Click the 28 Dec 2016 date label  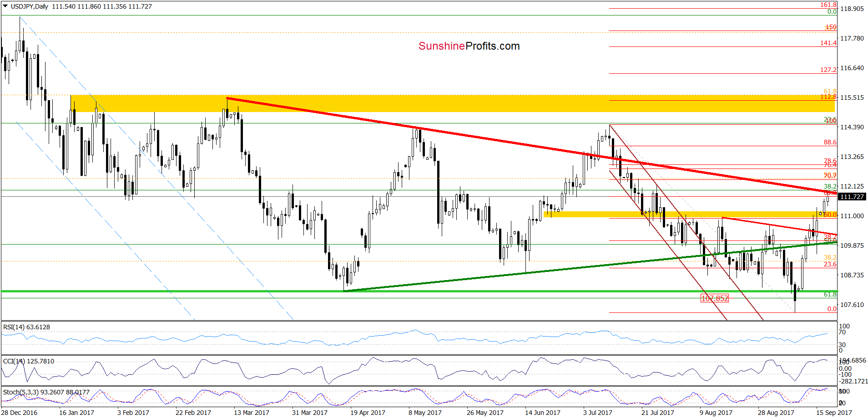point(19,413)
